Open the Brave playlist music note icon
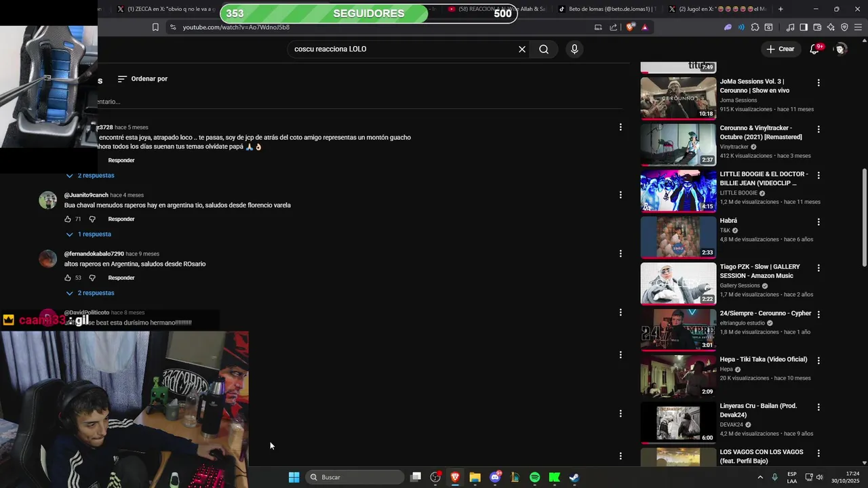The height and width of the screenshot is (488, 868). pos(790,27)
